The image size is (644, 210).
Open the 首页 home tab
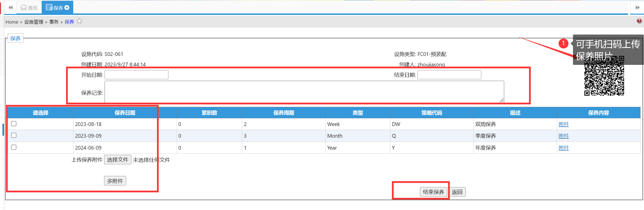[x=29, y=8]
